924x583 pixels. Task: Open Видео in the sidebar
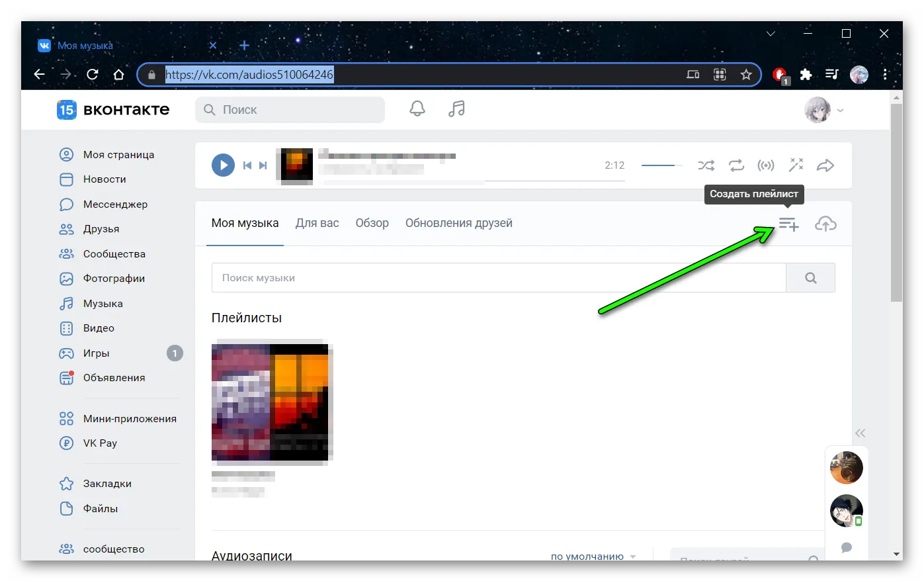click(x=99, y=328)
